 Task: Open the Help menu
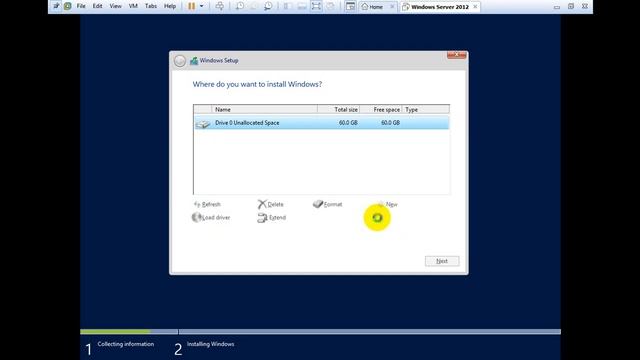tap(170, 6)
